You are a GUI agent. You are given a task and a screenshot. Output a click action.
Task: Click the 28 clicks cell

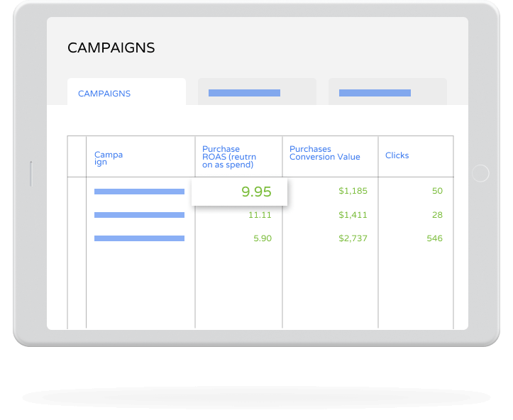(437, 215)
